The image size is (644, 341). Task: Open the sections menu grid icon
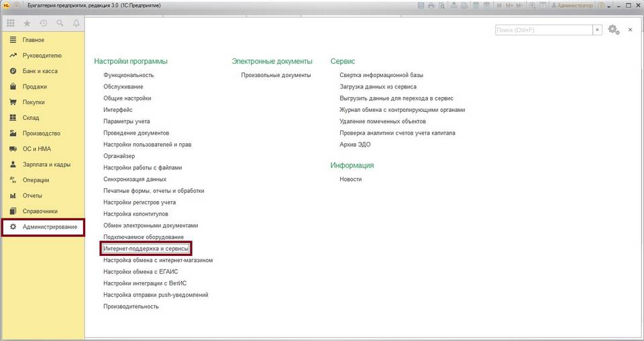point(11,23)
